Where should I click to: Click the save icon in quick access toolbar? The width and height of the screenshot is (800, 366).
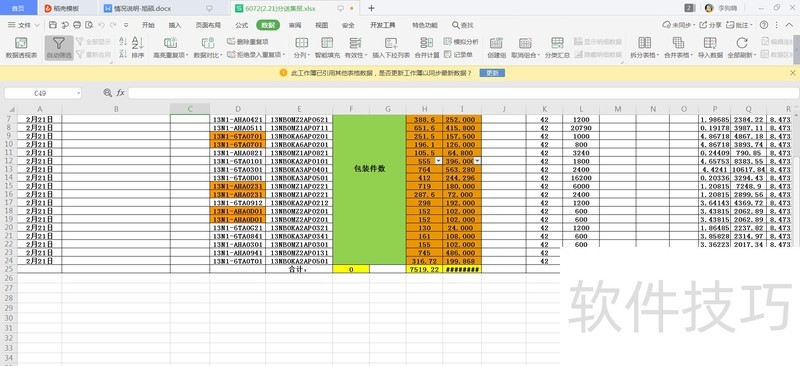pos(53,25)
